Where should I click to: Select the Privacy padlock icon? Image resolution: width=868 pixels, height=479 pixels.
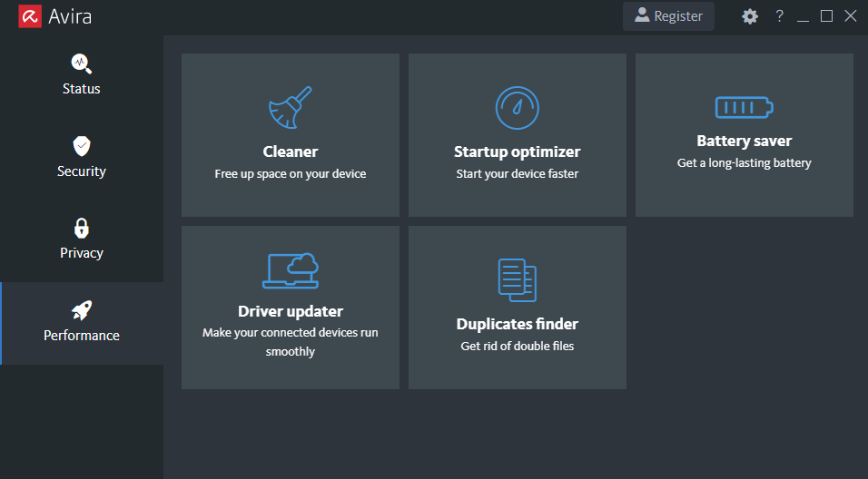(82, 228)
